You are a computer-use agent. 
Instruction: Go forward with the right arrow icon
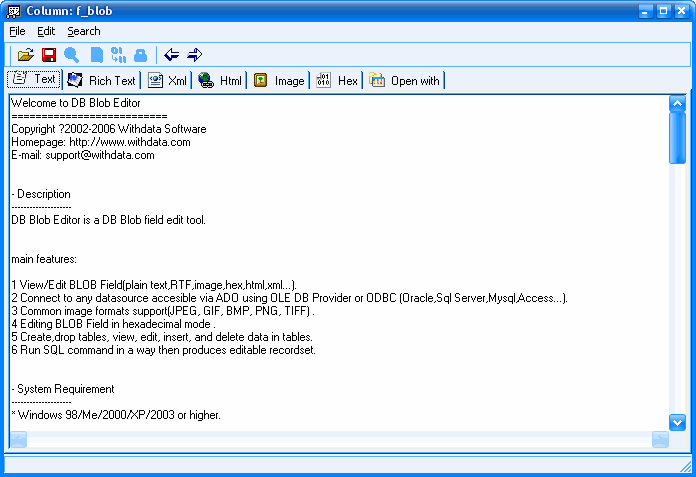(x=194, y=55)
